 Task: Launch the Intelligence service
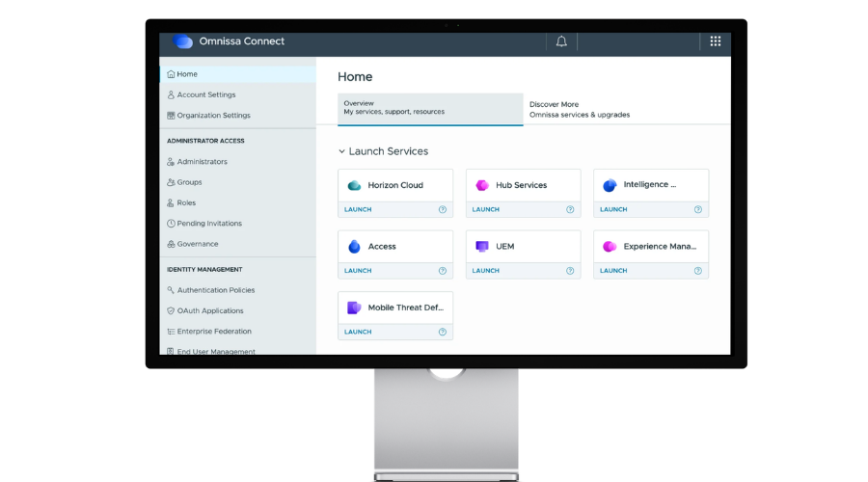coord(613,210)
